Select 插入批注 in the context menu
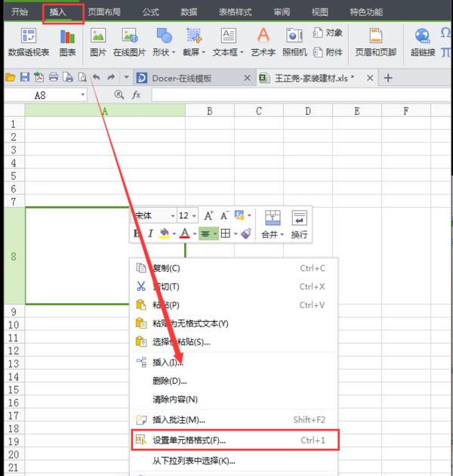453x476 pixels. point(178,420)
